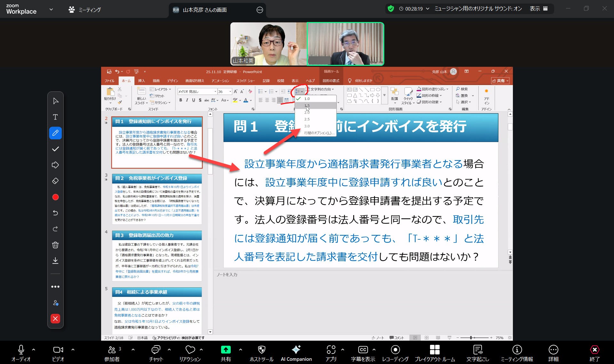Toggle the camera with ビデオ button

coord(58,353)
